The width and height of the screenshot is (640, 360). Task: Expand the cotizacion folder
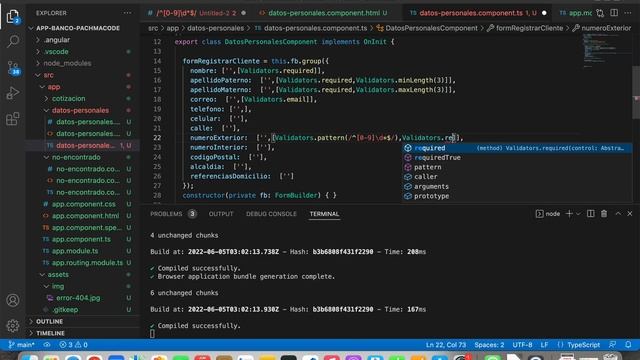69,98
